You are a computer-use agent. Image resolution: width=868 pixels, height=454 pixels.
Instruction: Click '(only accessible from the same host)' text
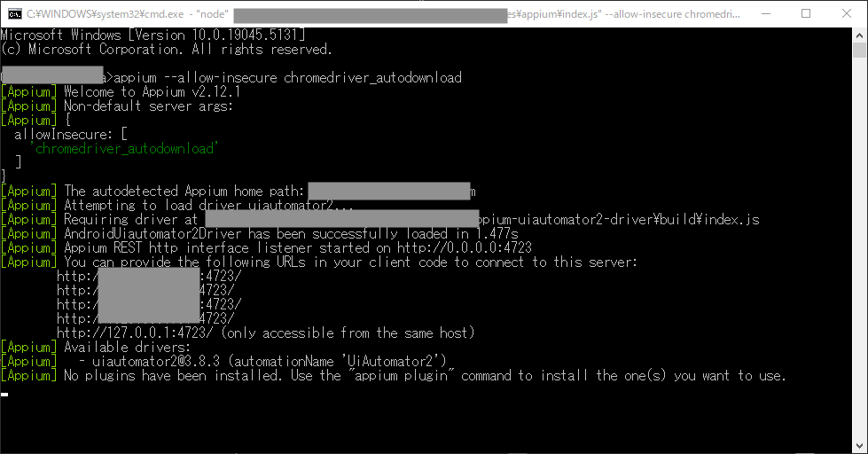(348, 333)
